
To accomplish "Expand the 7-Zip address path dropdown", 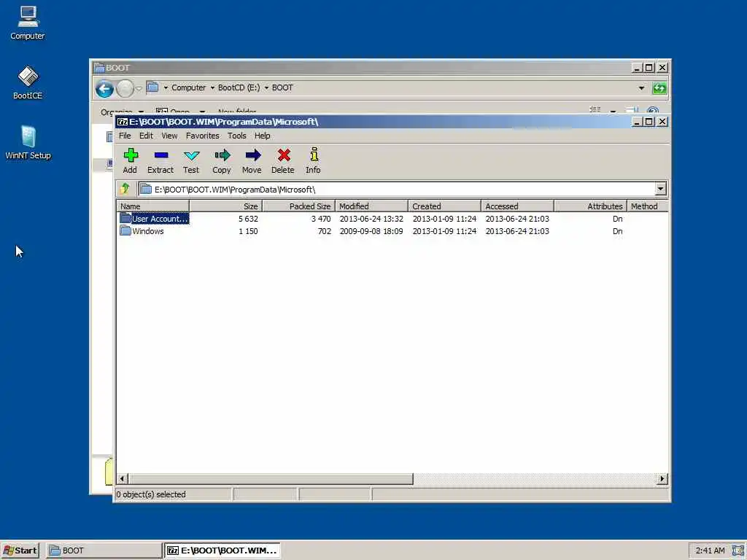I will point(660,189).
